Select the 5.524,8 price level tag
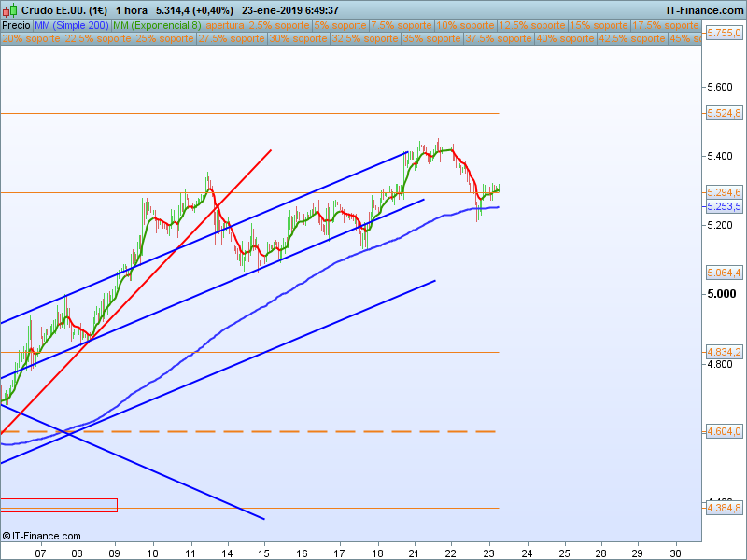 coord(725,113)
